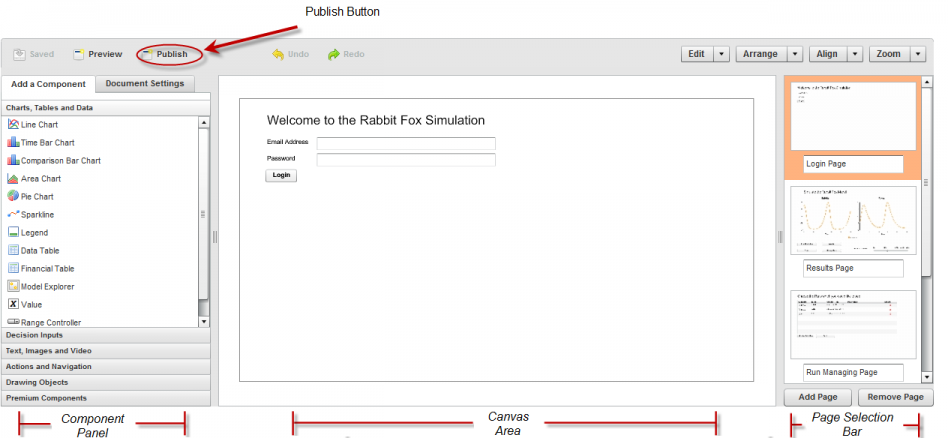This screenshot has width=948, height=438.
Task: Click the Arrange toolbar button
Action: 761,54
